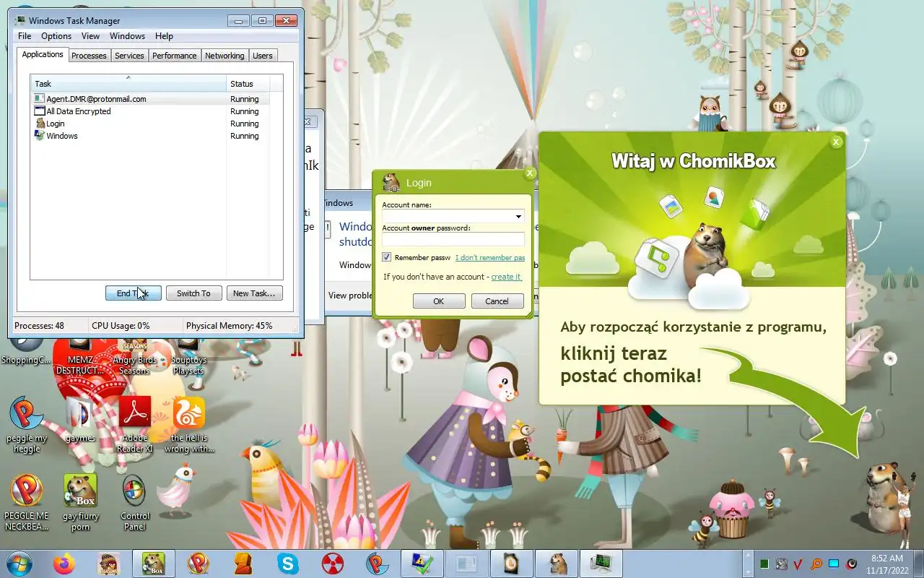
Task: Open File menu in Task Manager
Action: pos(24,36)
